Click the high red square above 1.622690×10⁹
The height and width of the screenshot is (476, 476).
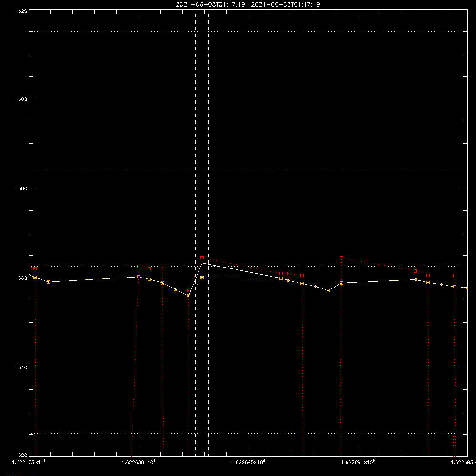(341, 258)
